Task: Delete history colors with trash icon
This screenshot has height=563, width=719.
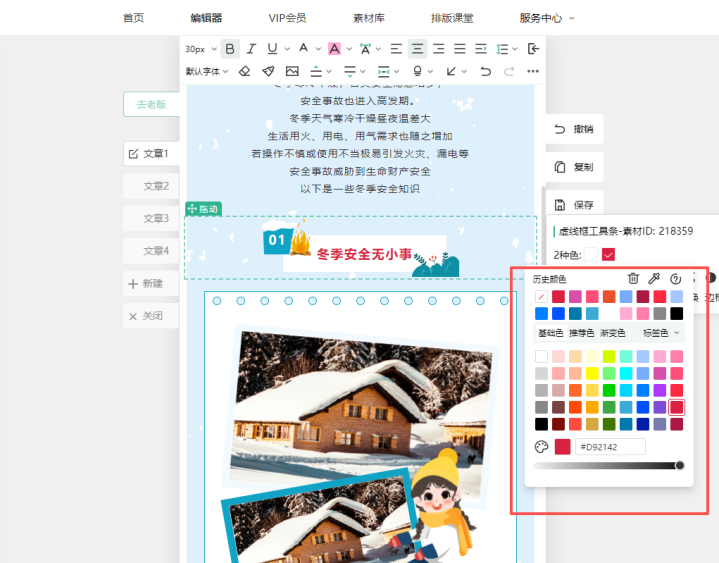Action: [633, 279]
